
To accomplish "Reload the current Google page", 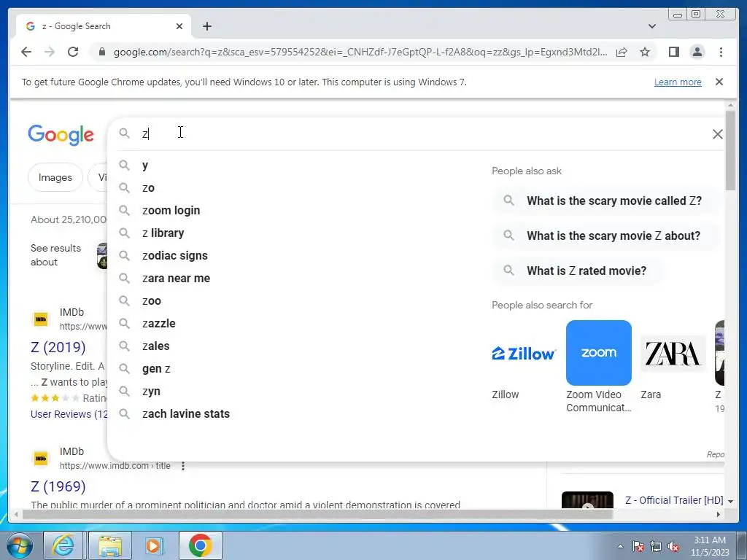I will (73, 52).
